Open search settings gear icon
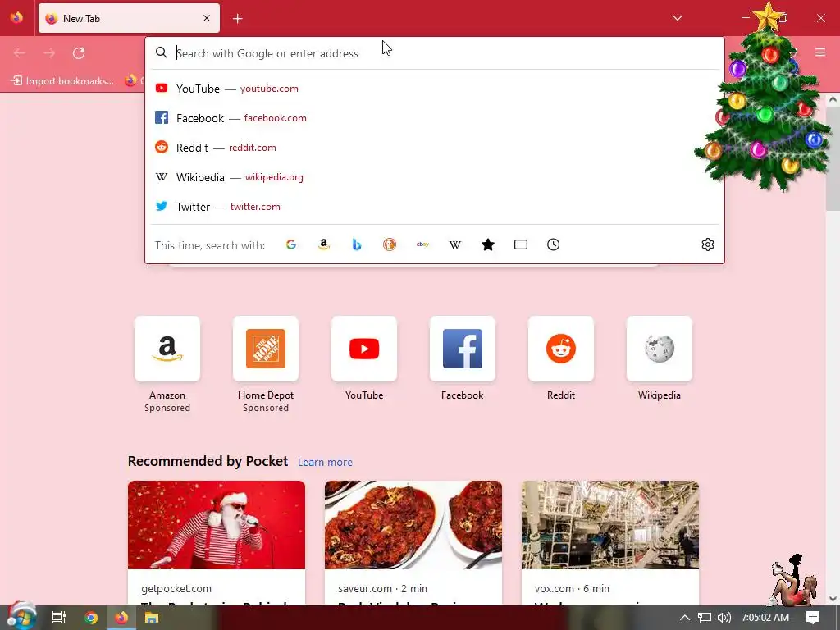This screenshot has width=840, height=630. 708,244
